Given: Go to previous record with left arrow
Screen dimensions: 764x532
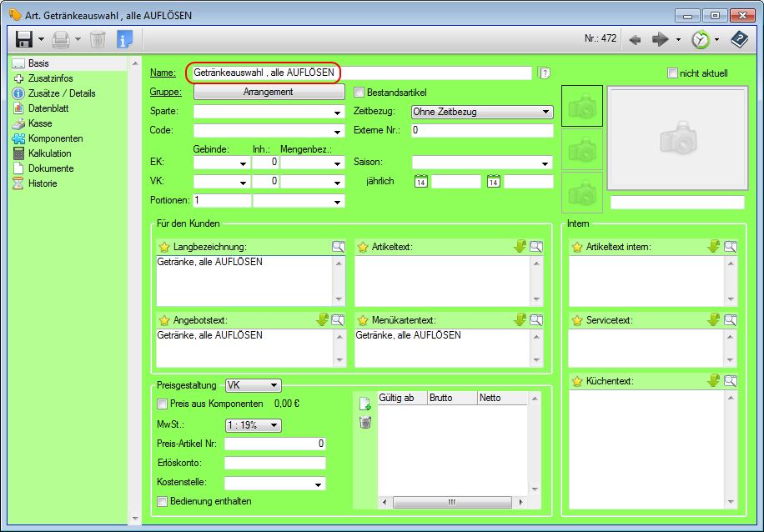Looking at the screenshot, I should pyautogui.click(x=635, y=39).
